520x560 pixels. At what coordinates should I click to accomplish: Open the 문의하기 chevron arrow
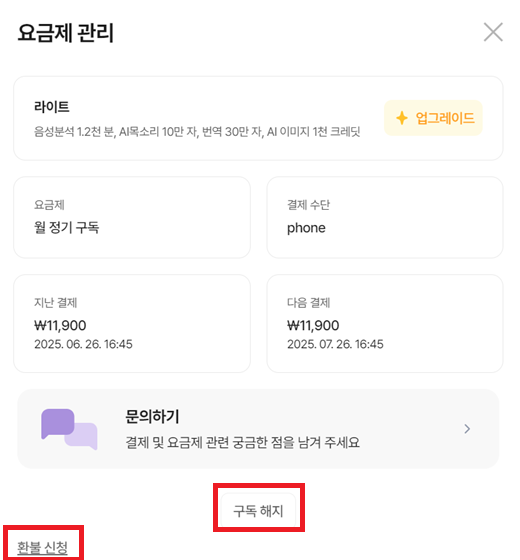(x=467, y=429)
